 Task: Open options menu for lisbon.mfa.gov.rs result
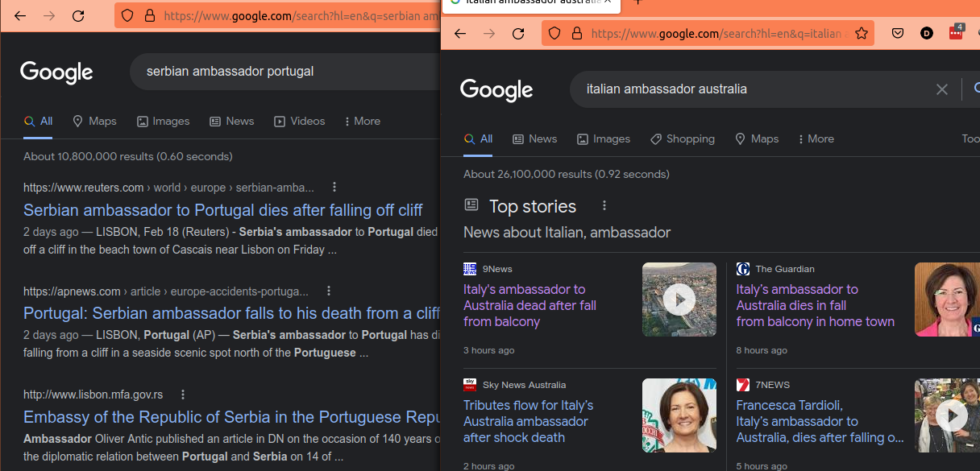click(183, 395)
